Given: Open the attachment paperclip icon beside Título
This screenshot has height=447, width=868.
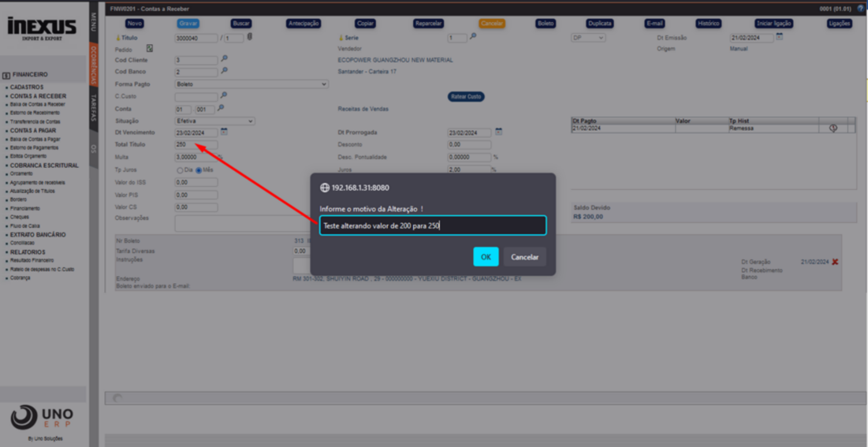Looking at the screenshot, I should (250, 37).
